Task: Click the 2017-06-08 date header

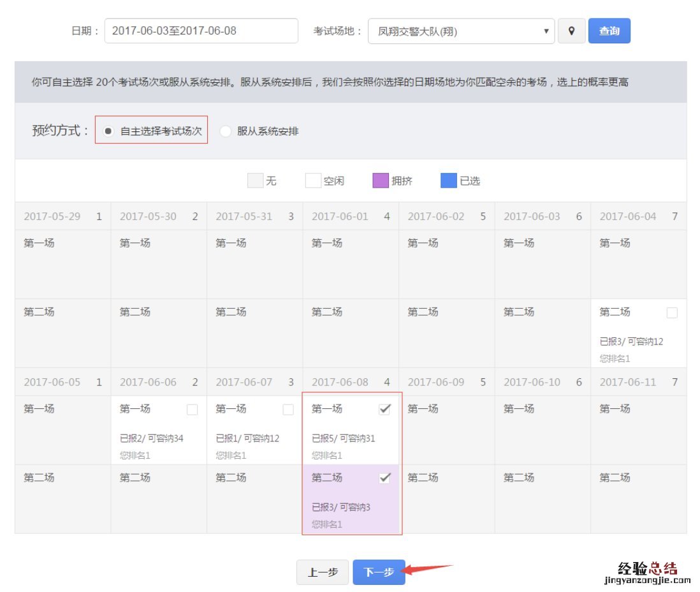Action: coord(351,382)
